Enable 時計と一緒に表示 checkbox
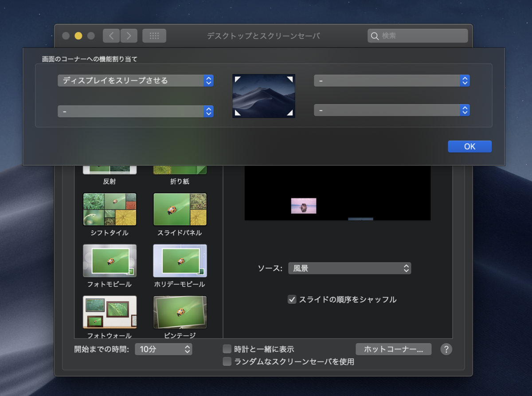The width and height of the screenshot is (532, 396). 227,349
